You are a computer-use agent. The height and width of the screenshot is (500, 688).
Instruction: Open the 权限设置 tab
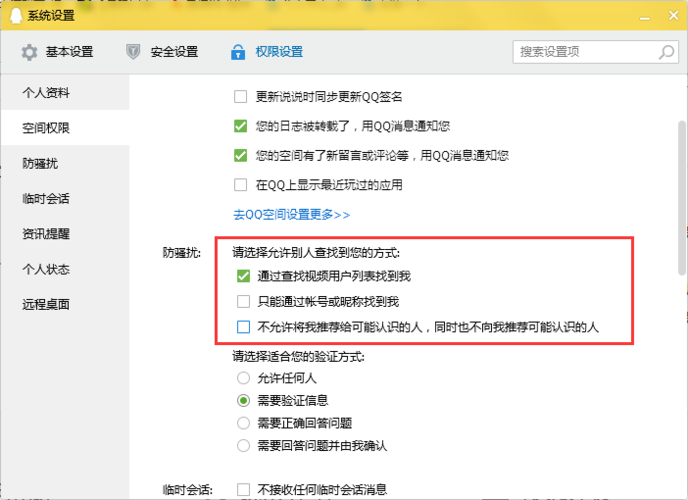tap(267, 52)
